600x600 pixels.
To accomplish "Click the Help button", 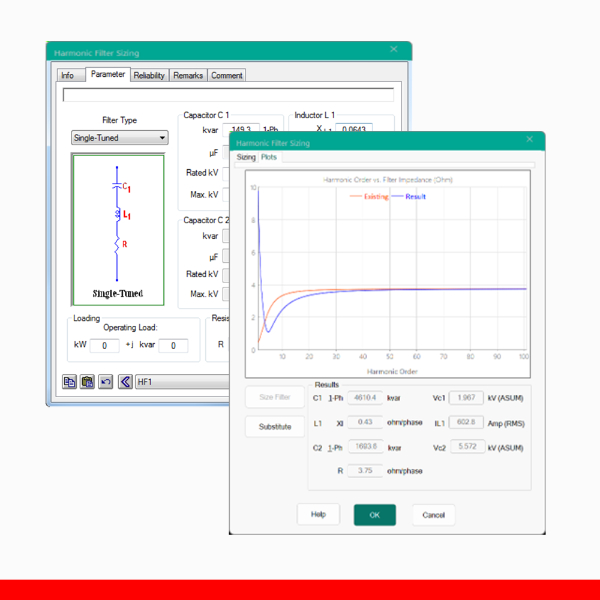I will point(318,514).
